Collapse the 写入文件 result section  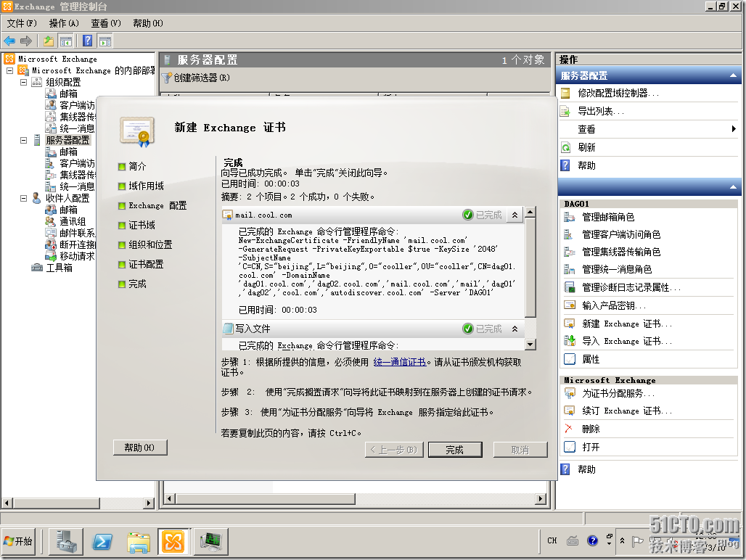pos(515,329)
